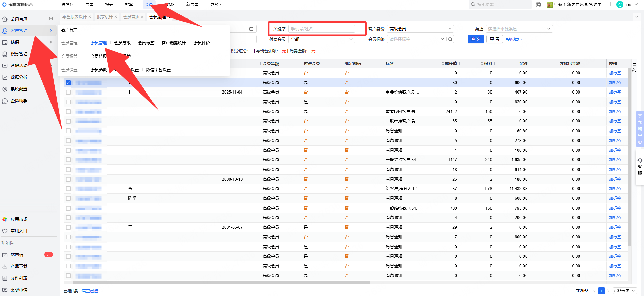Viewport: 644px width, 296px height.
Task: Click the 系统配置 settings icon
Action: click(x=5, y=89)
